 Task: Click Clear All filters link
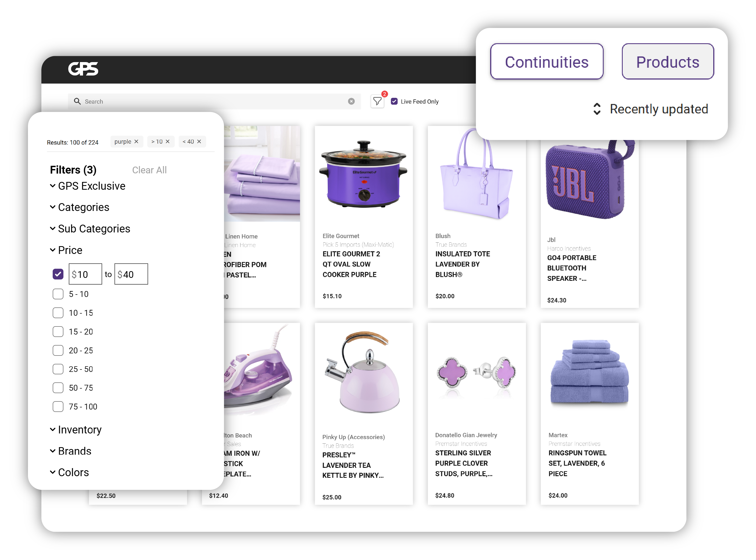coord(149,170)
